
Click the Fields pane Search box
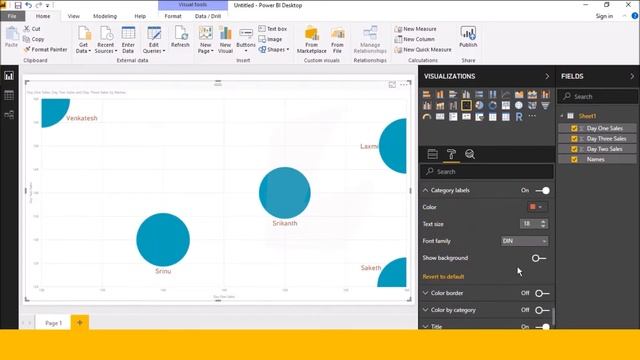[x=597, y=97]
